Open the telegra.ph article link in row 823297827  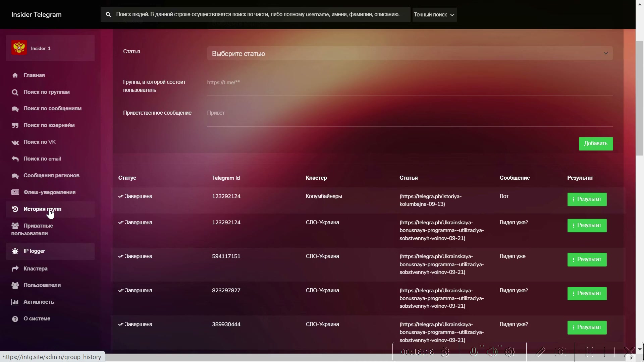pos(442,298)
